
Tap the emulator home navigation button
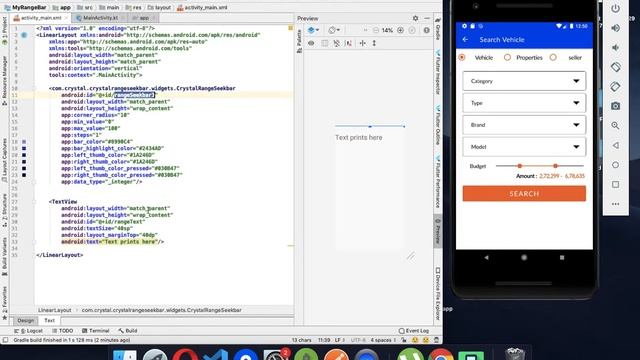(x=524, y=258)
